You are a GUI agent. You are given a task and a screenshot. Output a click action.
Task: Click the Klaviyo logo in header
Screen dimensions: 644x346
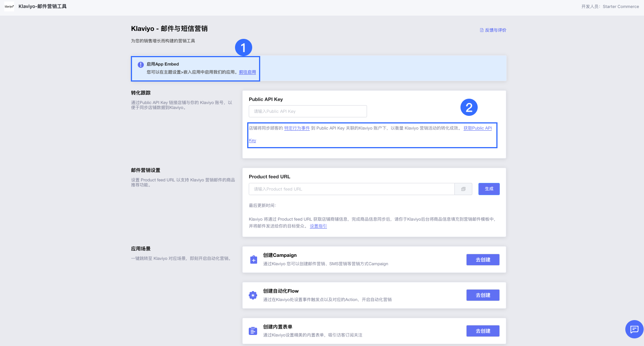point(9,6)
